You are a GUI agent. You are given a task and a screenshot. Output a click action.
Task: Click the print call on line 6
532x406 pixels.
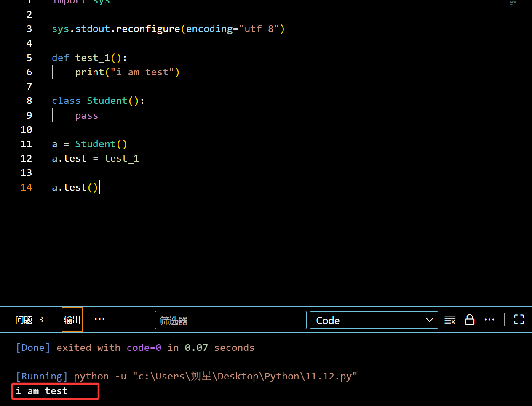[89, 72]
